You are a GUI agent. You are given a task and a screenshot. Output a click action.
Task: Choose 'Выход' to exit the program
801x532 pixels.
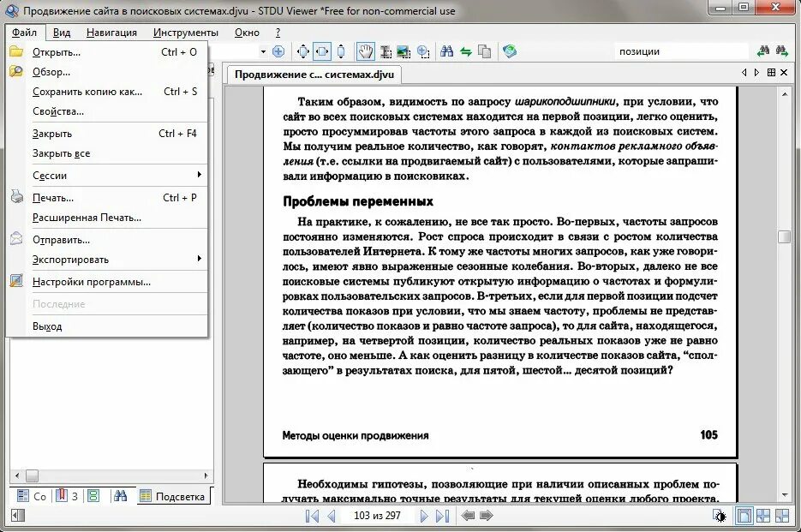pyautogui.click(x=107, y=326)
